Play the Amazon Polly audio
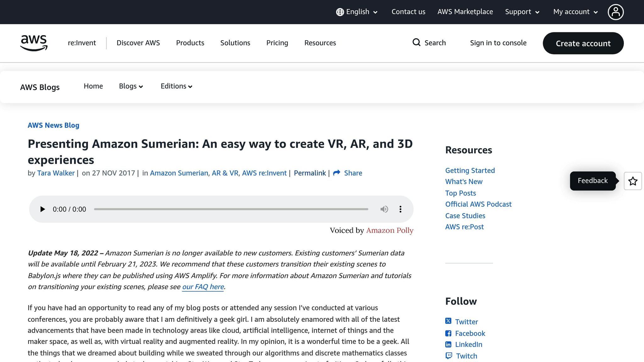 click(42, 209)
